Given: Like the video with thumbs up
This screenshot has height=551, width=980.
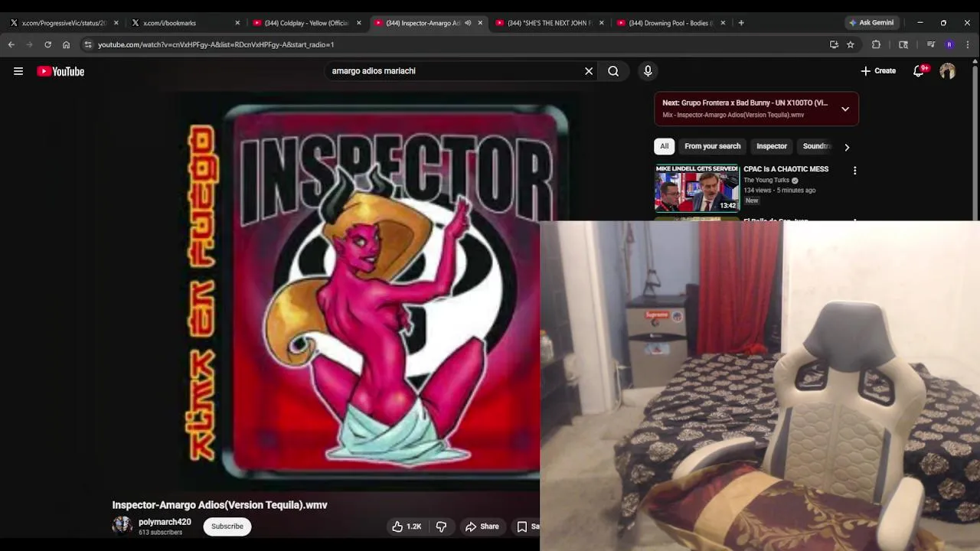Looking at the screenshot, I should click(x=407, y=527).
